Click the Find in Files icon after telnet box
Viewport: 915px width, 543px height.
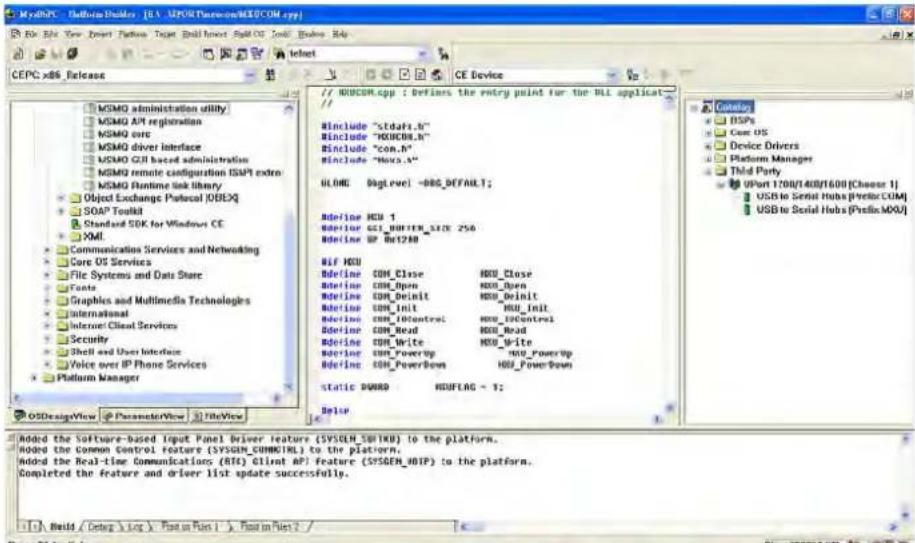[x=444, y=54]
